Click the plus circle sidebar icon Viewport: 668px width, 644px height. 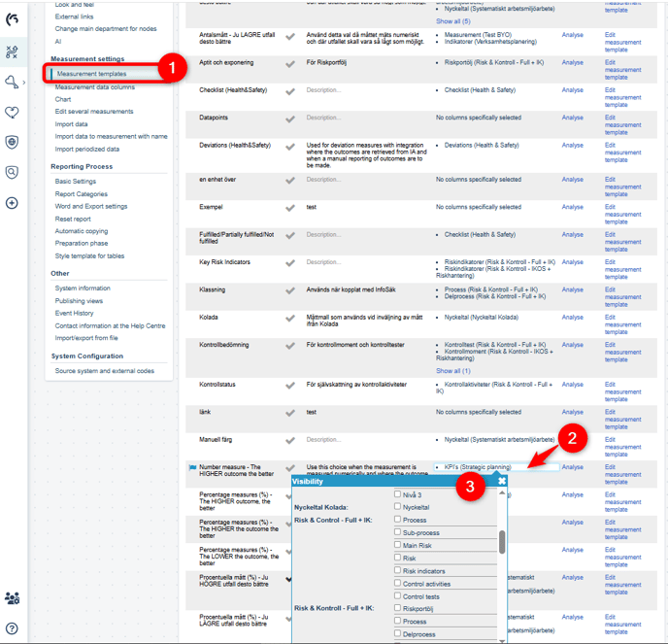click(13, 203)
